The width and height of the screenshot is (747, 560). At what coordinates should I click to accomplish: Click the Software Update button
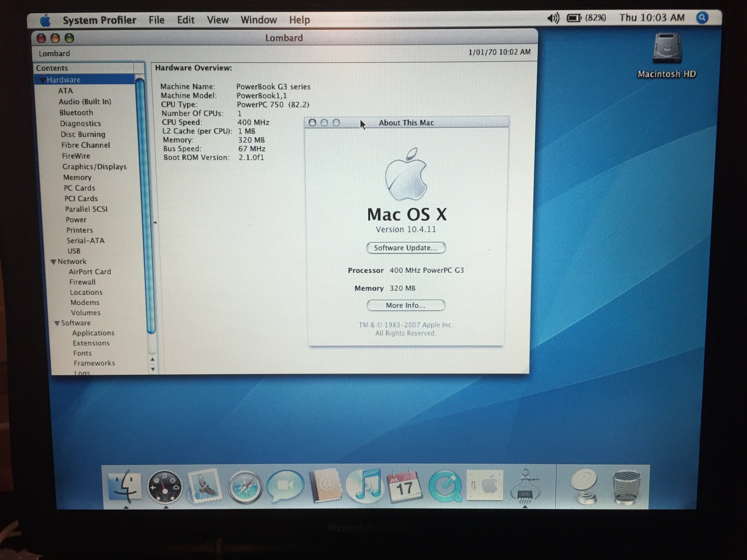(406, 248)
